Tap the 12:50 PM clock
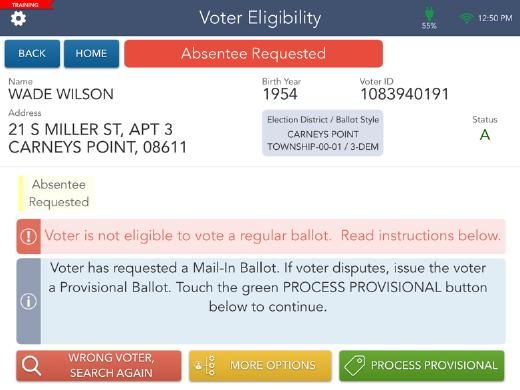520x390 pixels. coord(495,18)
